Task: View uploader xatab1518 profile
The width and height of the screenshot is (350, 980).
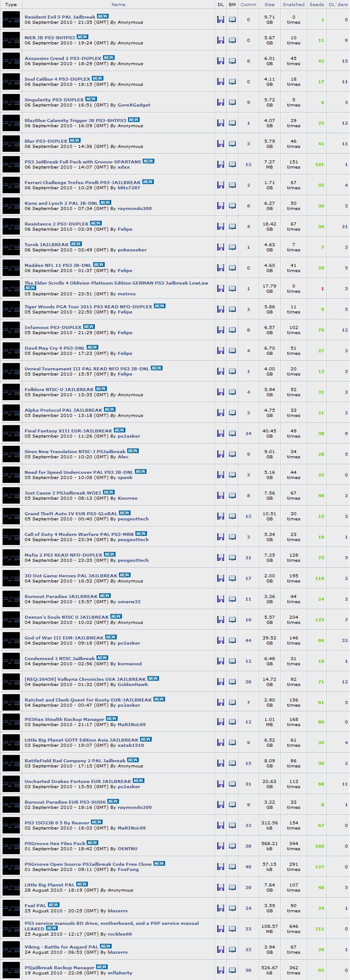Action: pos(131,745)
